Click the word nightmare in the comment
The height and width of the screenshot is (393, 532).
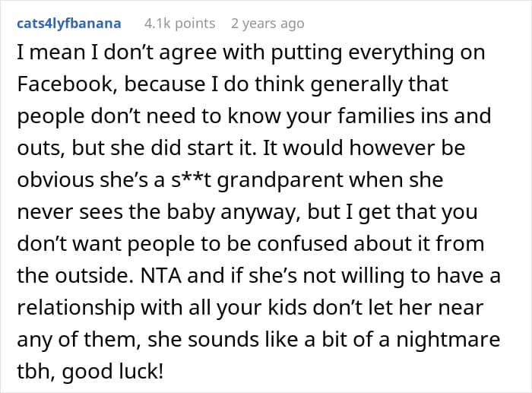448,340
